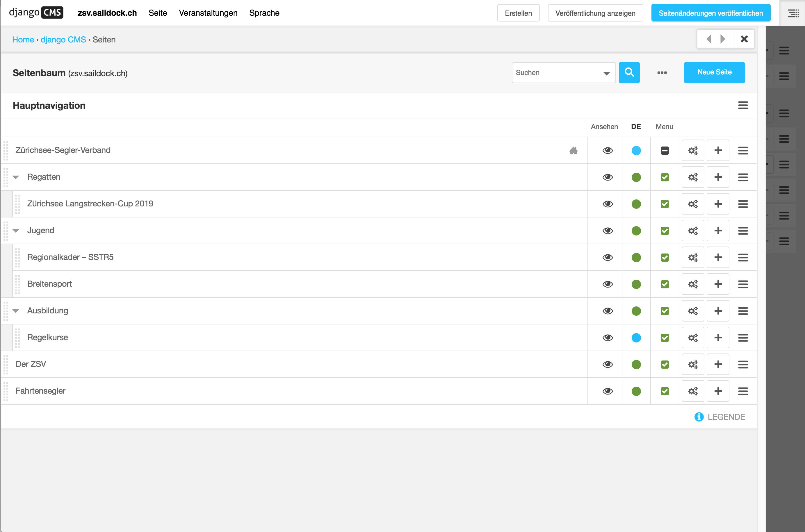Screen dimensions: 805x532
Task: Toggle the DE status dot for Zürichsee-Segler-Verband
Action: pos(636,150)
